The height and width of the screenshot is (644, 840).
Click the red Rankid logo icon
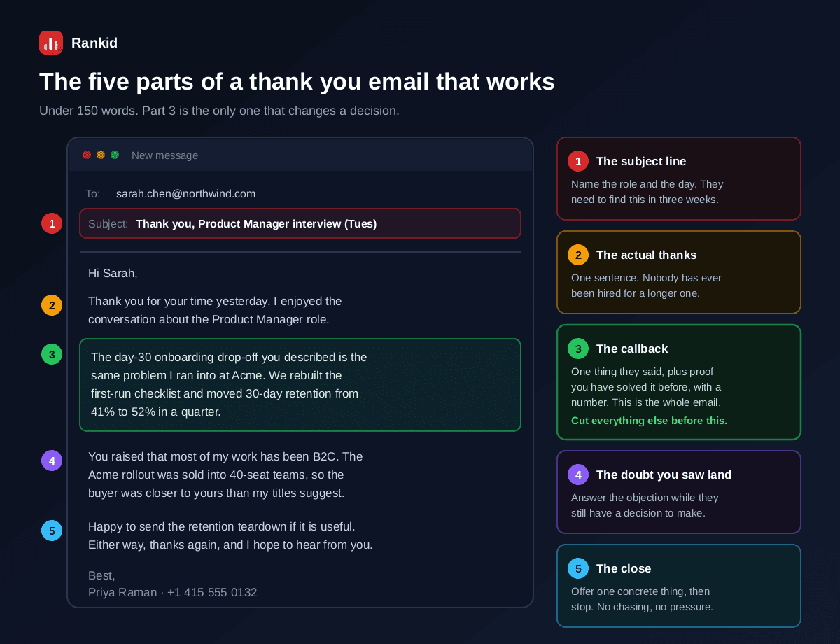[x=51, y=43]
